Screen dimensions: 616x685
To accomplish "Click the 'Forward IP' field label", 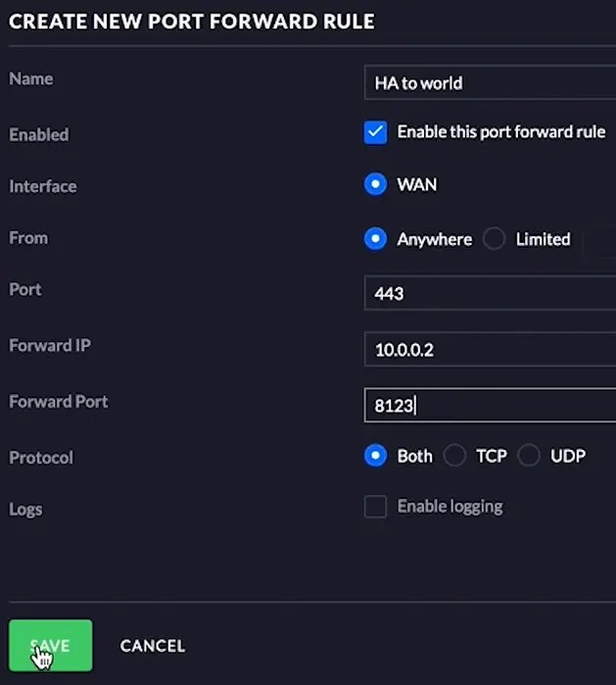I will click(50, 345).
